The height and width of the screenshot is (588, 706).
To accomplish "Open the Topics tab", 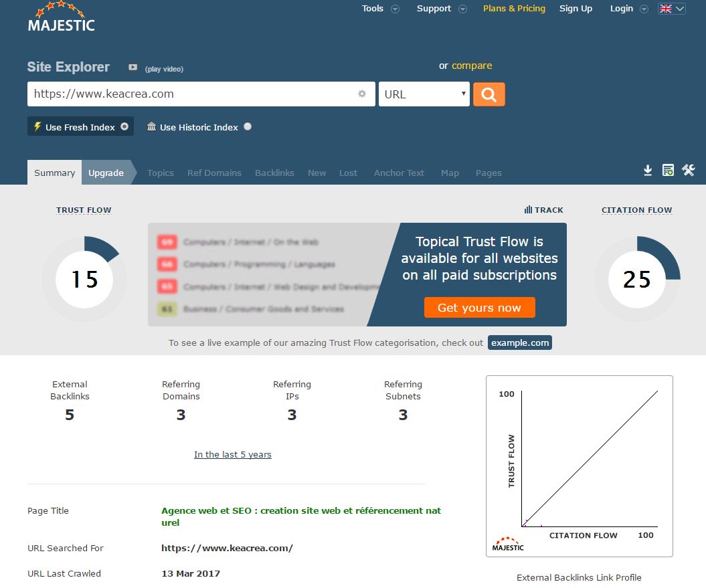I will click(x=161, y=173).
